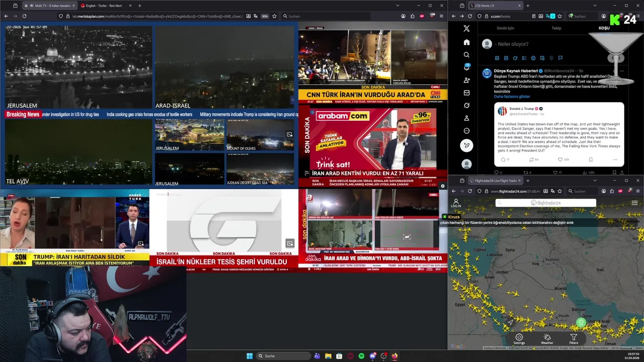Open Firefox menu in Multi TV window
This screenshot has height=362, width=644.
(442, 16)
